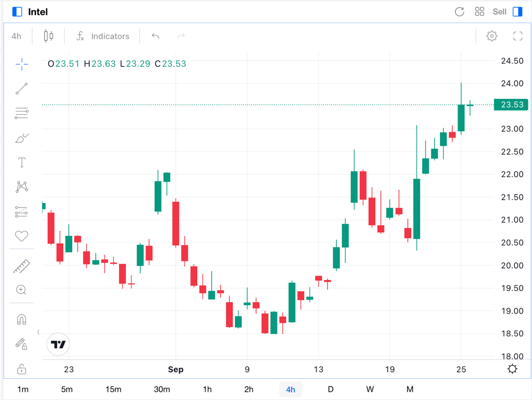Select the crosshair cursor tool
The width and height of the screenshot is (532, 400).
tap(22, 64)
